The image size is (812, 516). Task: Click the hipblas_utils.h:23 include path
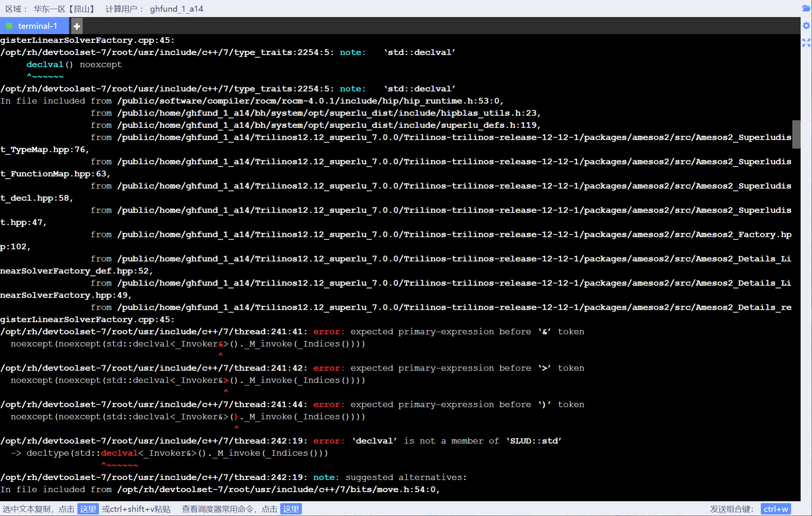pyautogui.click(x=329, y=113)
